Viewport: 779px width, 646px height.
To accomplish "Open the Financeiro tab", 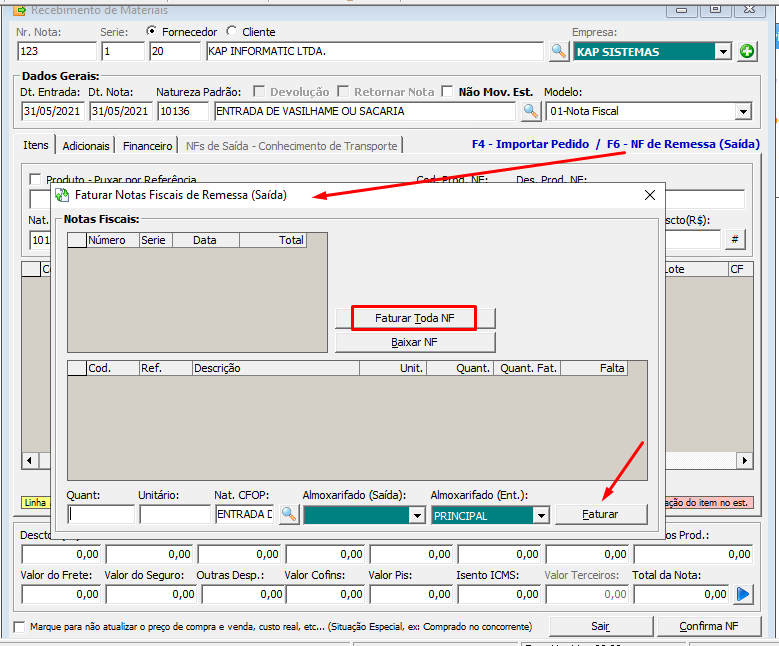I will (147, 145).
